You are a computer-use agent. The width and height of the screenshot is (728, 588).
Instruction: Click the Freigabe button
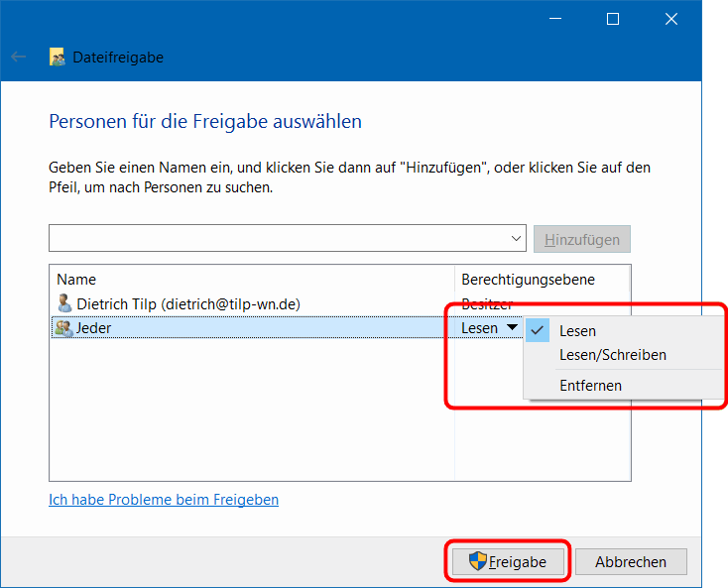[507, 562]
